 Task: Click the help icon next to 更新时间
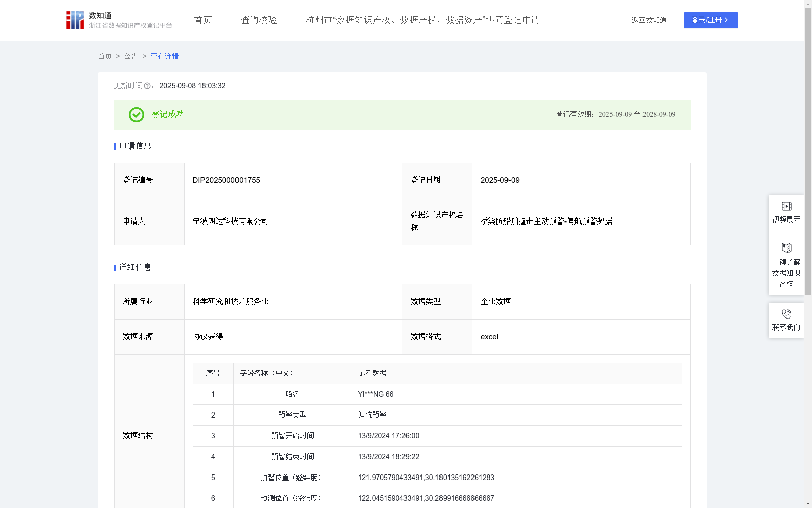[147, 86]
